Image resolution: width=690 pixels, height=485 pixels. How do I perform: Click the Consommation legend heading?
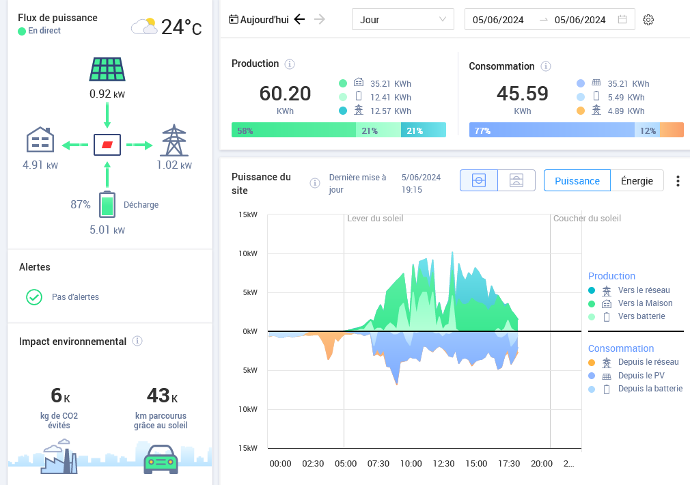[621, 349]
